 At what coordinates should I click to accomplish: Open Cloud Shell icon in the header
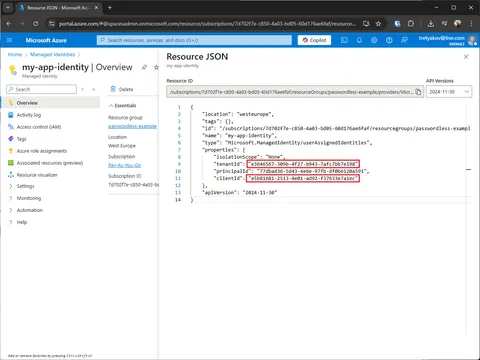[344, 40]
